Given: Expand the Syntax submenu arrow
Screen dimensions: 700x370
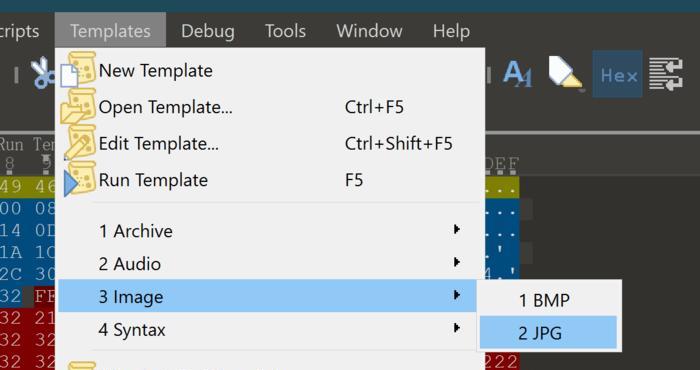Looking at the screenshot, I should [456, 328].
